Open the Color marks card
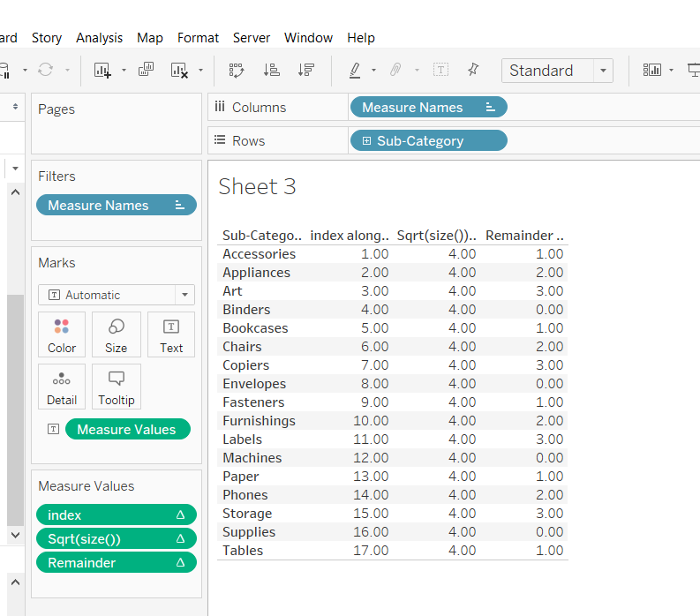 (62, 335)
